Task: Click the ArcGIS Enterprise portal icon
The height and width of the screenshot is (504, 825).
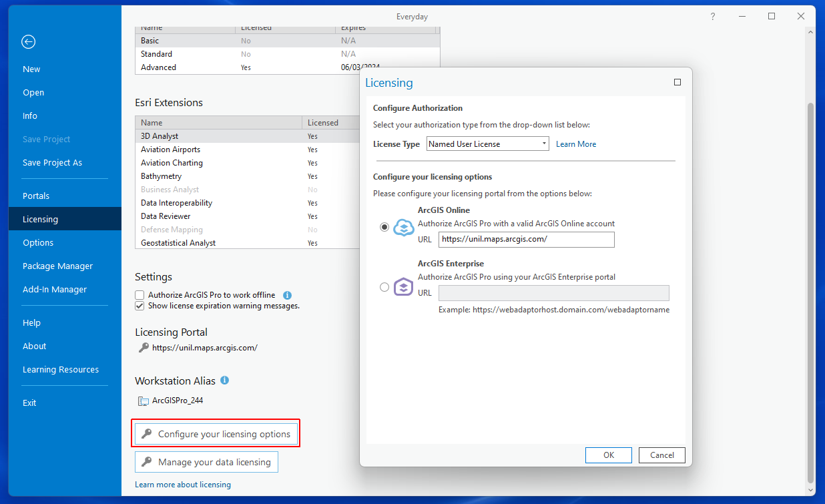Action: 404,287
